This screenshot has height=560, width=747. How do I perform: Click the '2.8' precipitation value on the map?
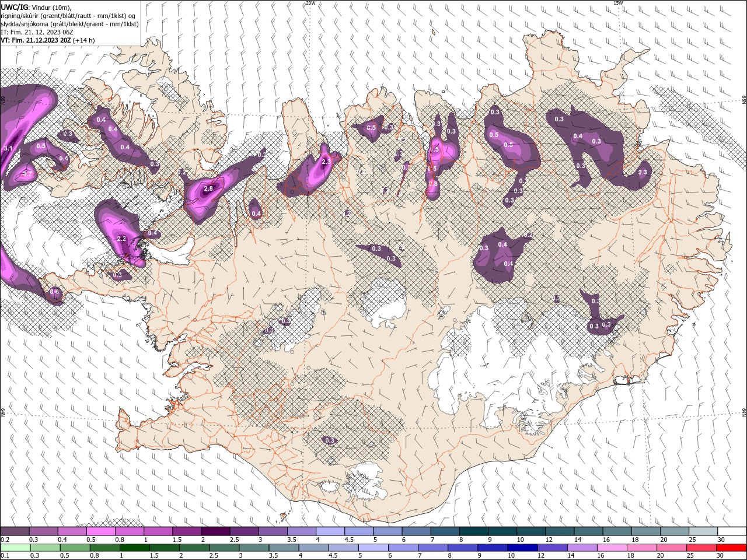click(208, 189)
